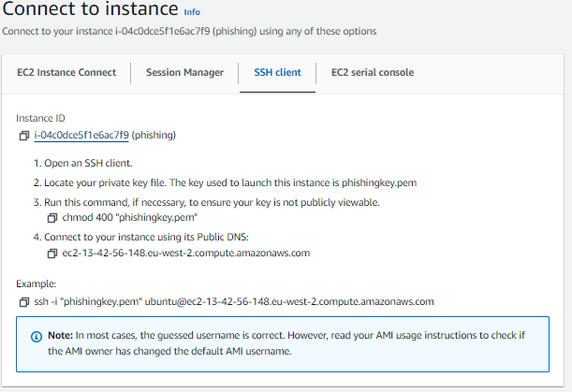This screenshot has width=572, height=392.
Task: Click the ssh -i example command text
Action: pos(234,302)
